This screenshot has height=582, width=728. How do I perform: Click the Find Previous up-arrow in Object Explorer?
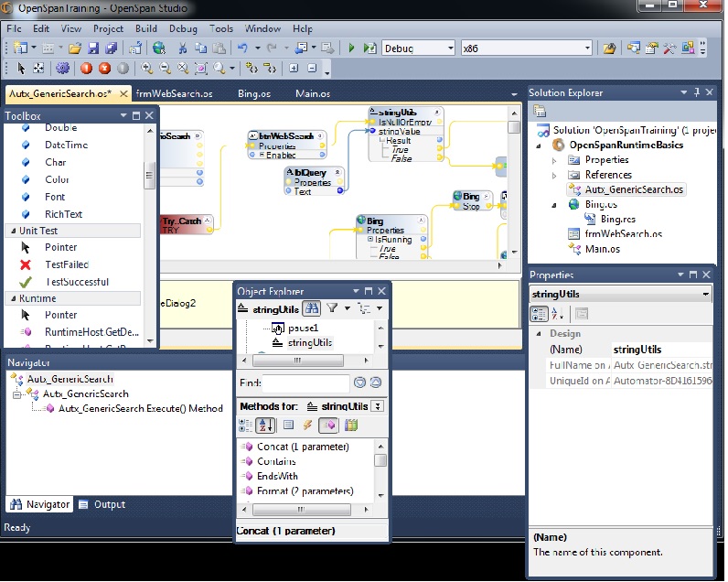pos(376,383)
